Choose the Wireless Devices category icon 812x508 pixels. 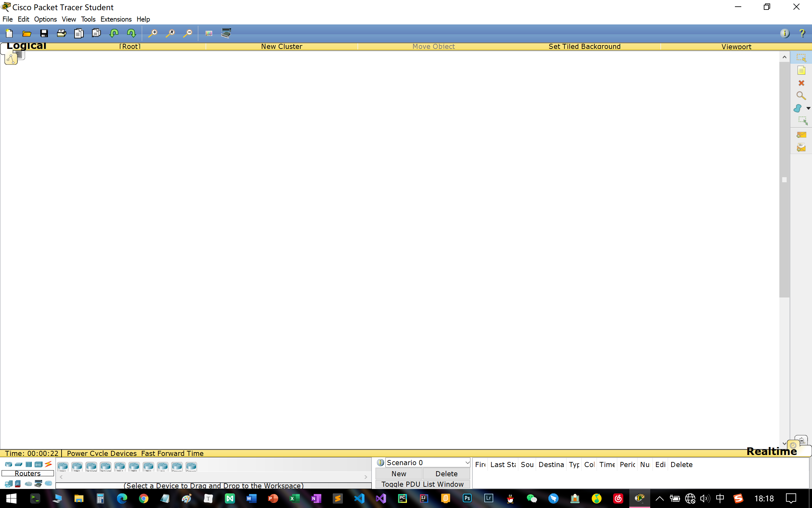click(39, 464)
